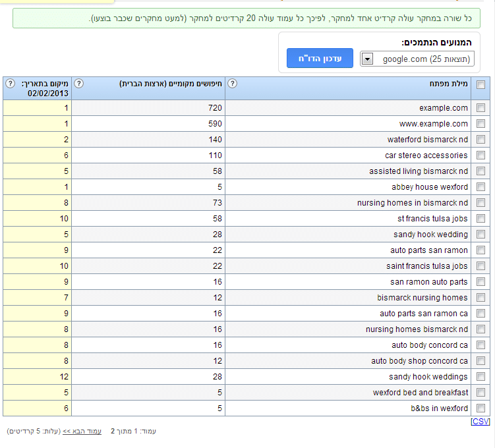Check wexford bed and breakfast checkbox
Viewport: 495px width, 448px height.
coord(480,392)
